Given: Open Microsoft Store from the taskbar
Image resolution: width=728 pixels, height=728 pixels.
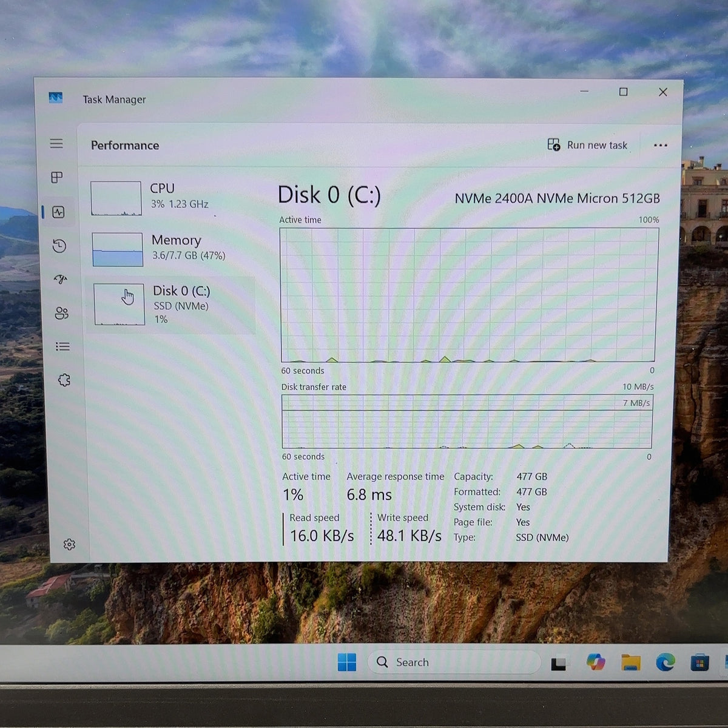Looking at the screenshot, I should tap(699, 662).
